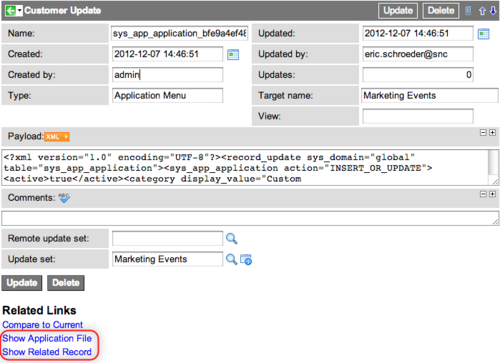Click the spell check icon next to Comments
This screenshot has width=500, height=363.
pyautogui.click(x=64, y=198)
